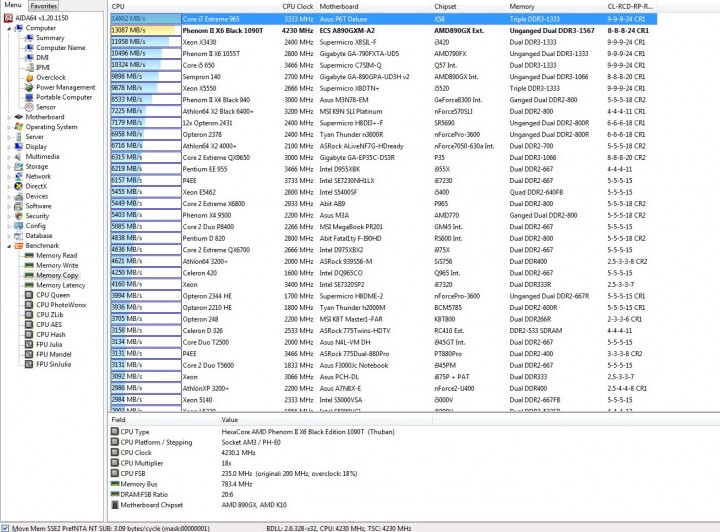Click the CPU Queen benchmark icon
Screen dimensions: 720x532
[x=29, y=295]
